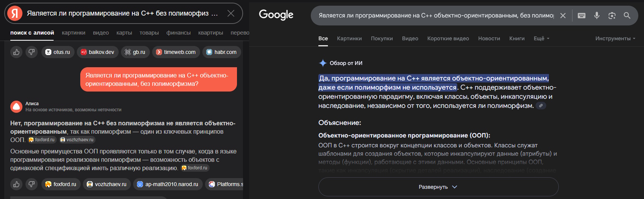Expand the AI overview with Развернуть
The width and height of the screenshot is (644, 199).
(x=438, y=187)
